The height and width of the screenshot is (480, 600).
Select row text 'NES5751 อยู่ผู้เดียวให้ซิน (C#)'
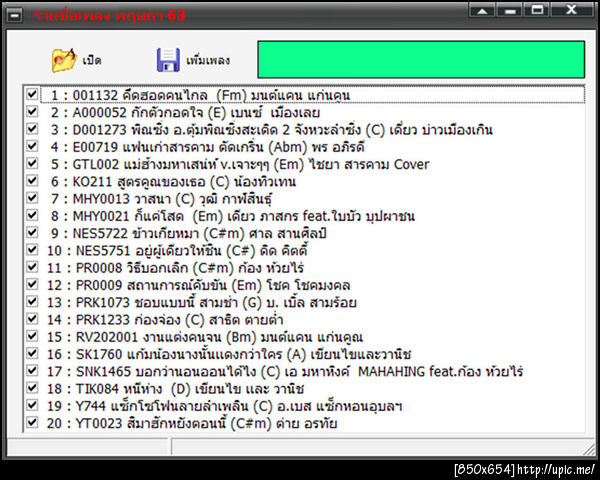(x=166, y=251)
